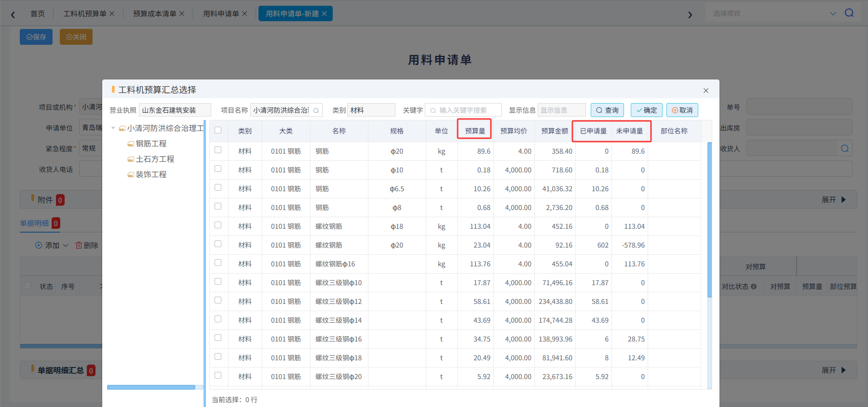Check the 钢筋 ф10 row checkbox

(x=218, y=169)
